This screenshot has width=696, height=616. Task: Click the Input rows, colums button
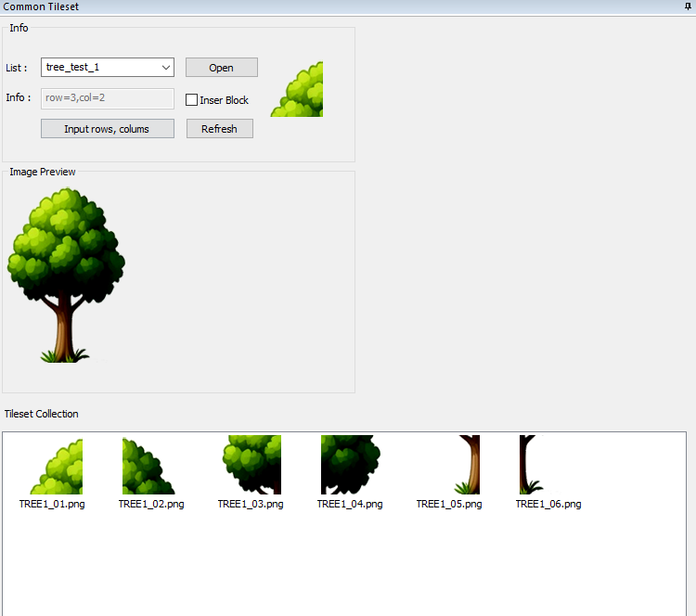[107, 129]
